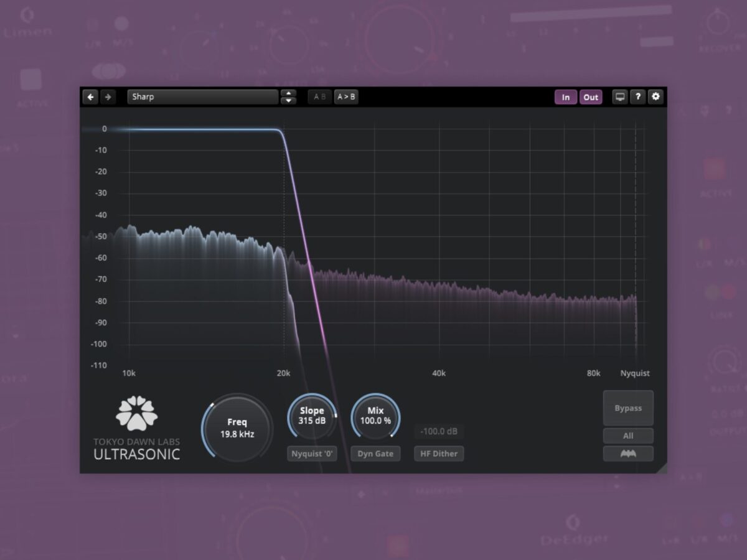Click the previous preset back arrow

(91, 97)
